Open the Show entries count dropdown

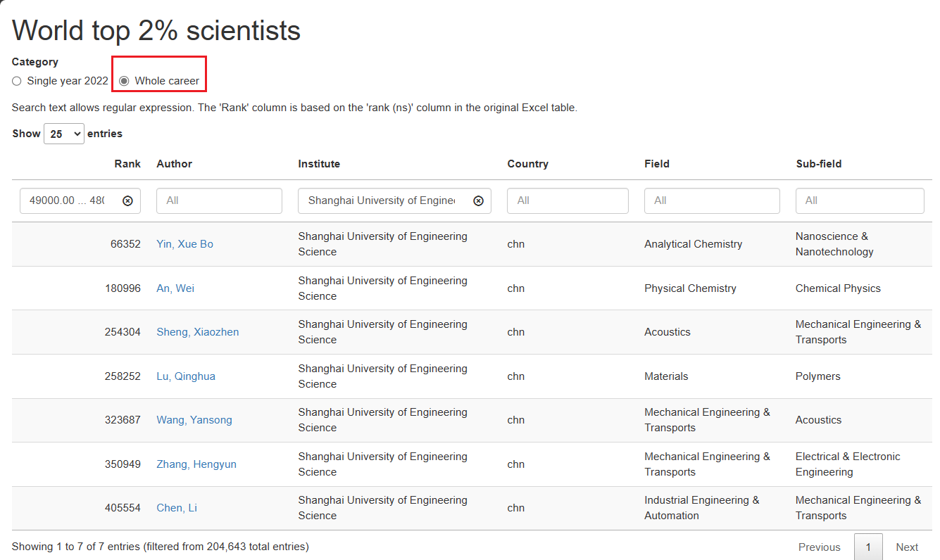[64, 134]
